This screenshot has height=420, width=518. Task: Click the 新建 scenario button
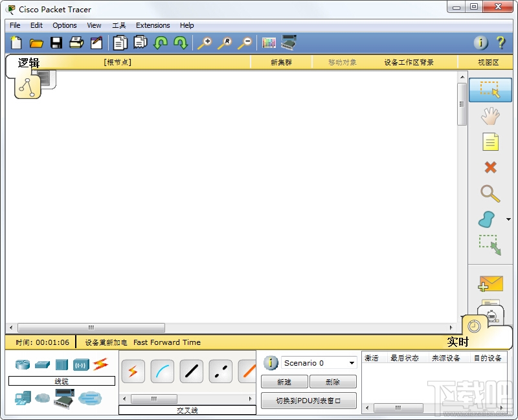284,382
